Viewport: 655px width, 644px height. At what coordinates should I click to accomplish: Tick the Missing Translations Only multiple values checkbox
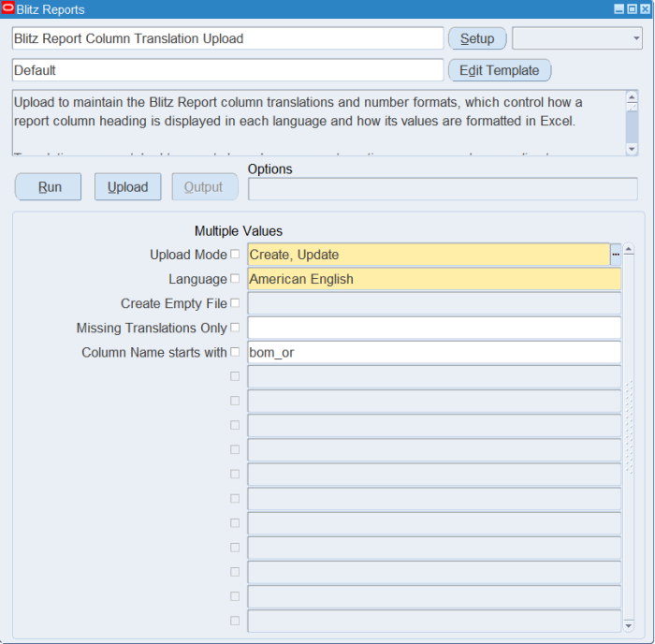pos(235,328)
